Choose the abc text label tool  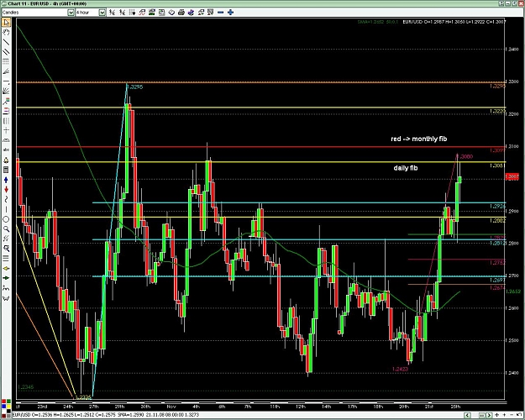(x=6, y=150)
